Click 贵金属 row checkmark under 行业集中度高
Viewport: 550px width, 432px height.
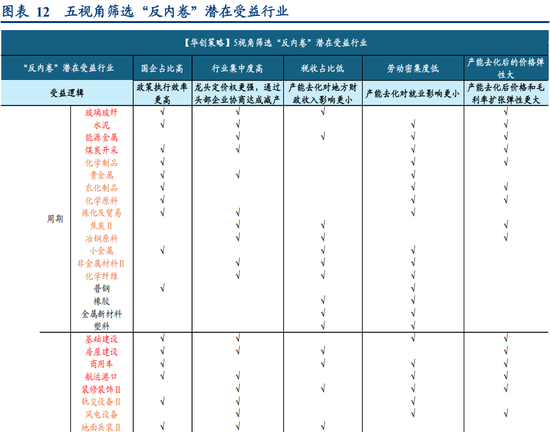coord(238,174)
